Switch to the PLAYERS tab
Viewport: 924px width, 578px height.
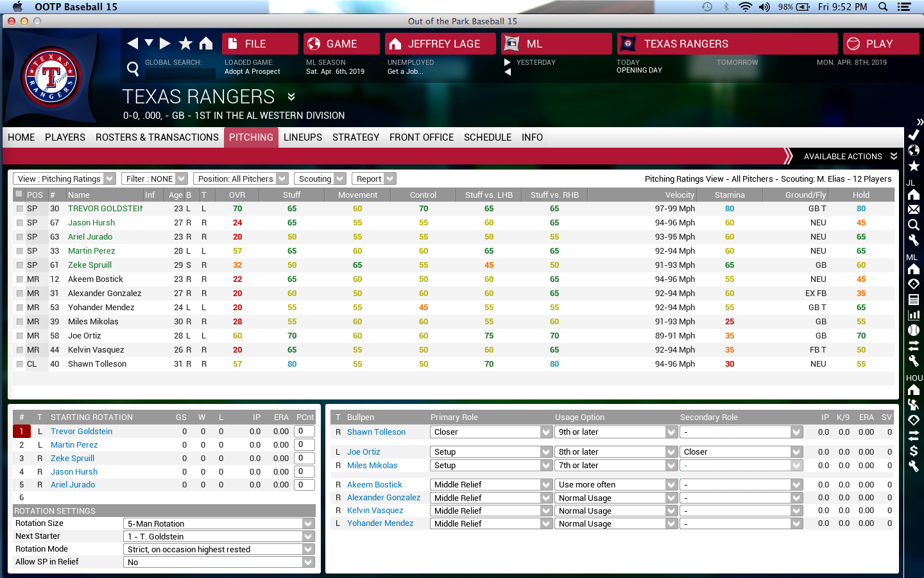[65, 137]
